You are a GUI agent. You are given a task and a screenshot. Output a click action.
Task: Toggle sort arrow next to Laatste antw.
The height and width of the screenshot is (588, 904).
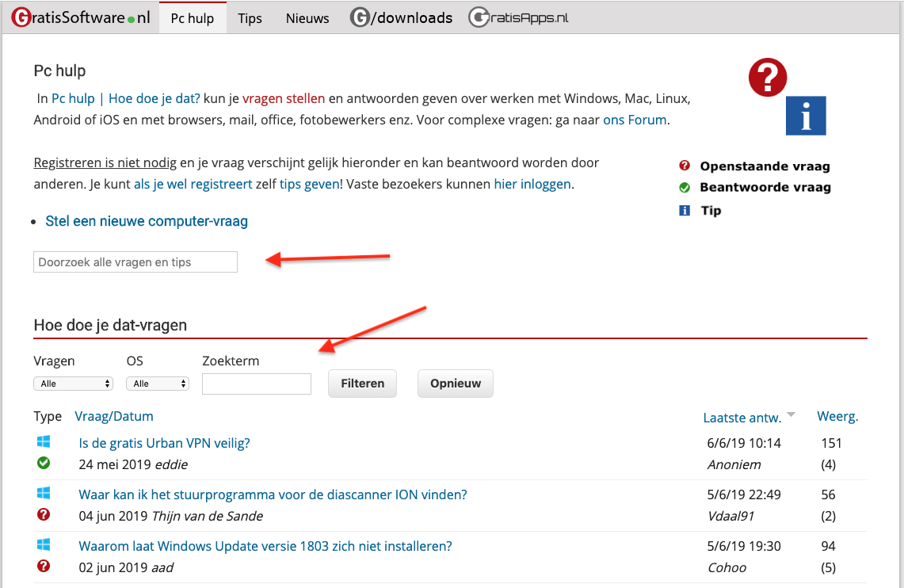click(x=791, y=416)
